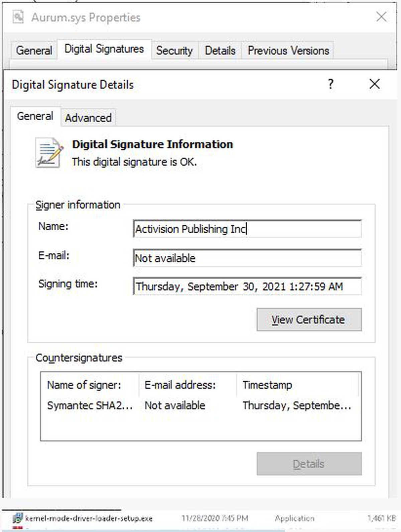Click the digital signature document icon

coord(49,153)
